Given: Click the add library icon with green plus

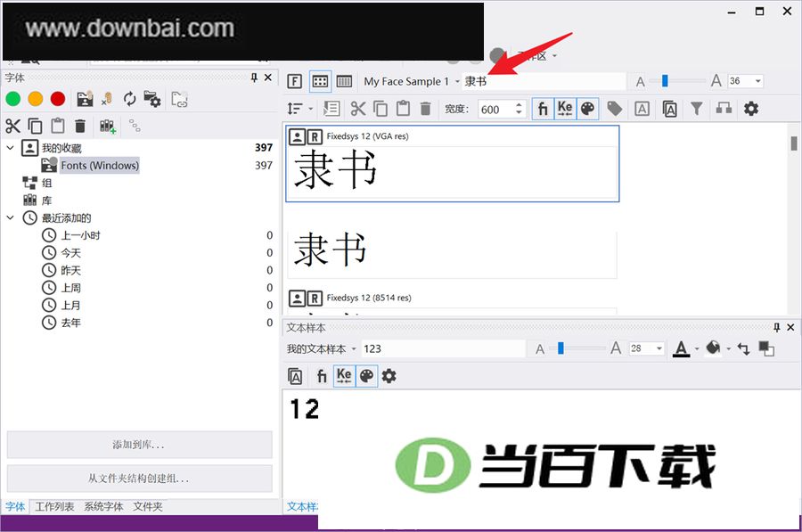Looking at the screenshot, I should (108, 126).
